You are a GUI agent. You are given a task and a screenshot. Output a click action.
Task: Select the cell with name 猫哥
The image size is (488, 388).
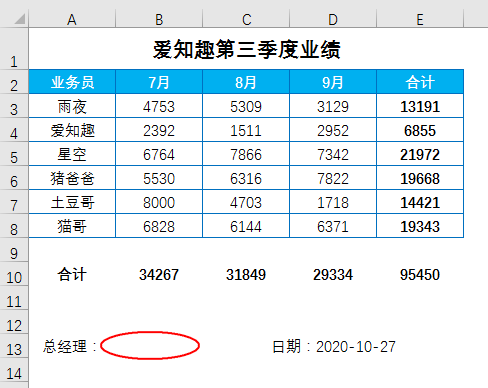pyautogui.click(x=72, y=226)
